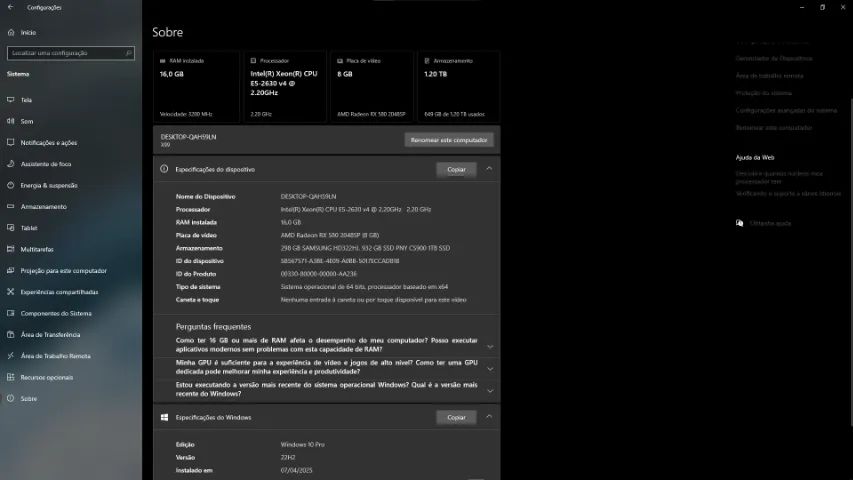
Task: Collapse the Especificações do dispositivo section
Action: tap(489, 169)
